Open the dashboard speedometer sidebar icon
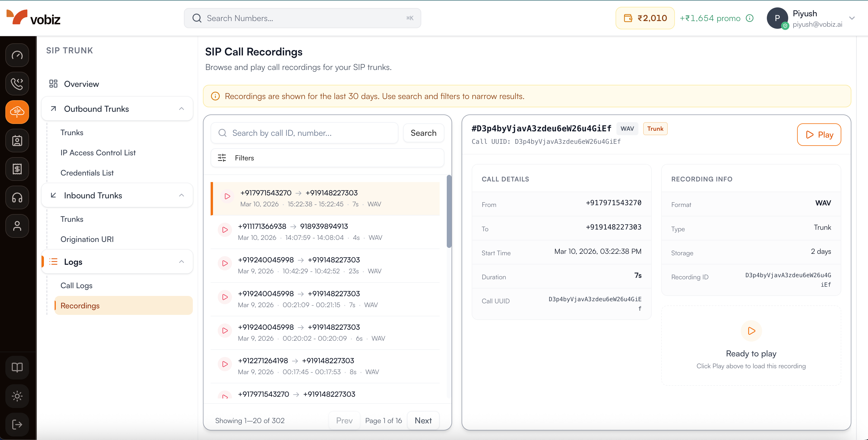 (17, 55)
